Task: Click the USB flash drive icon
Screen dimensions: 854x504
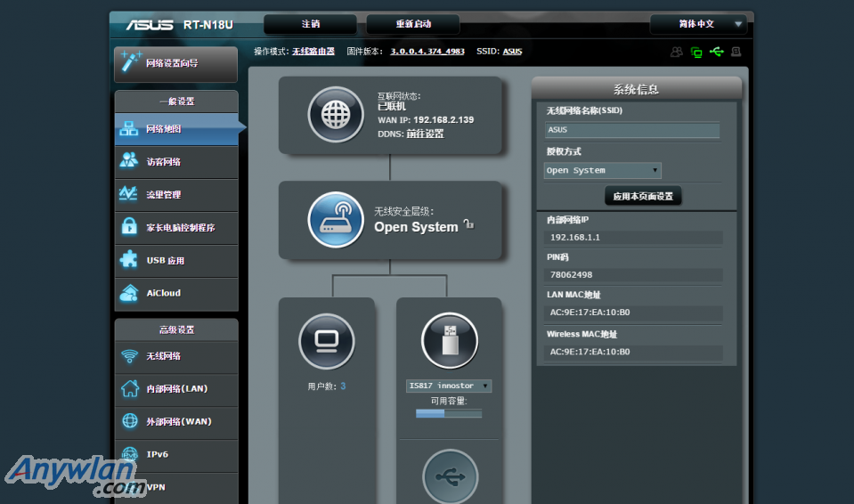Action: coord(450,340)
